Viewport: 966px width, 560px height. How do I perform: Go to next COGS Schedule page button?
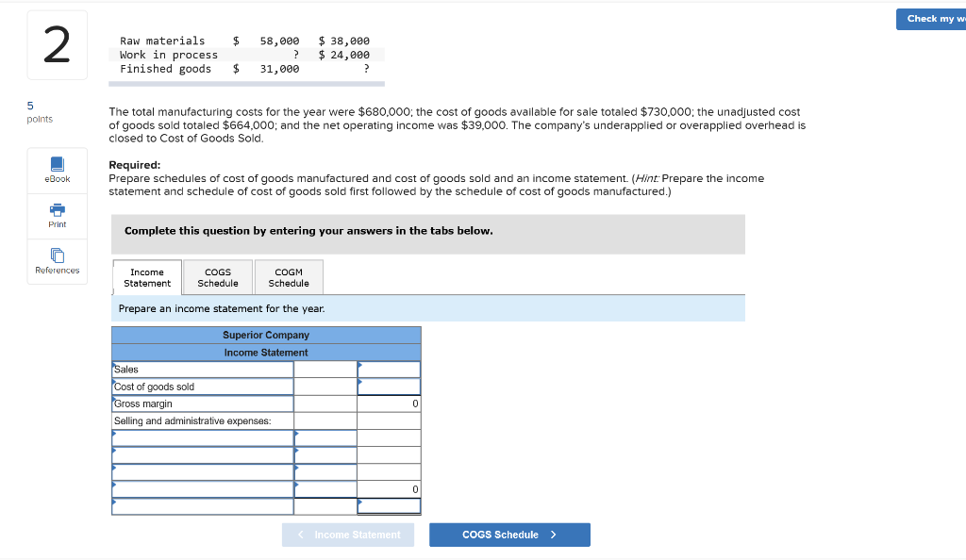[x=509, y=535]
